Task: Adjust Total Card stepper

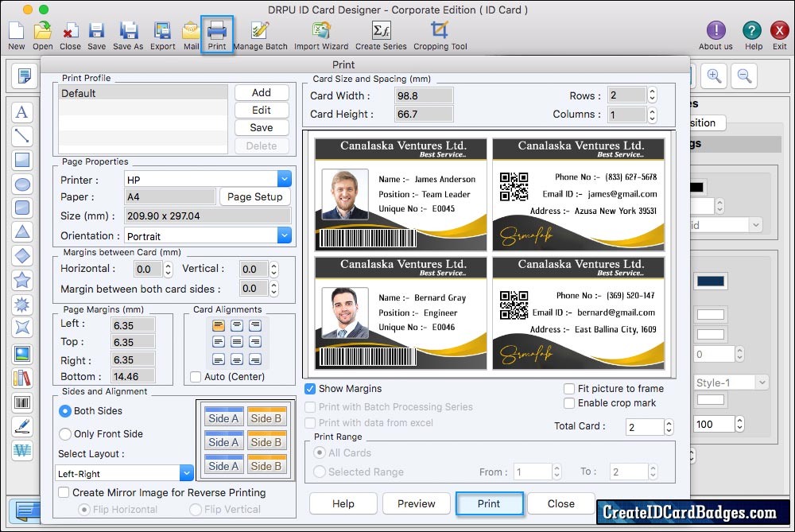Action: (669, 426)
